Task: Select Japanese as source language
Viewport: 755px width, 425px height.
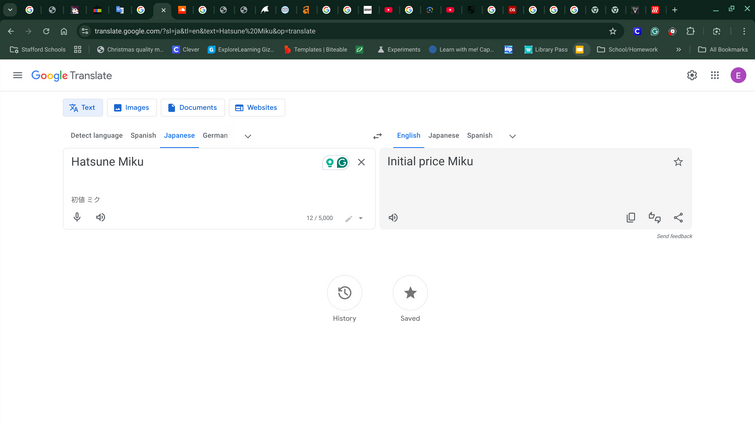Action: [179, 136]
